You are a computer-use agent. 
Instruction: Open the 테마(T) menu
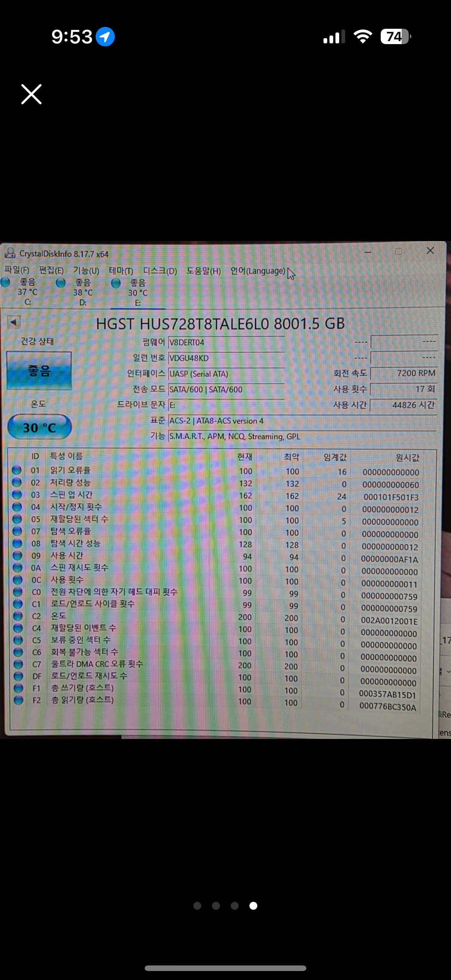click(121, 271)
